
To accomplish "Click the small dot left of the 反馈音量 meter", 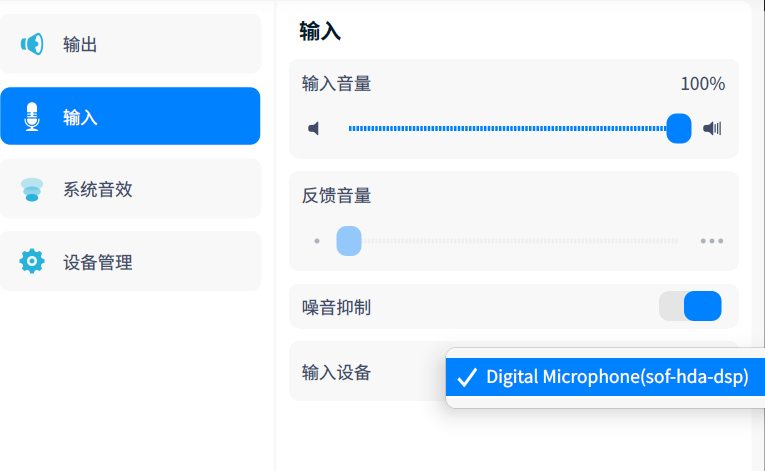I will [317, 241].
